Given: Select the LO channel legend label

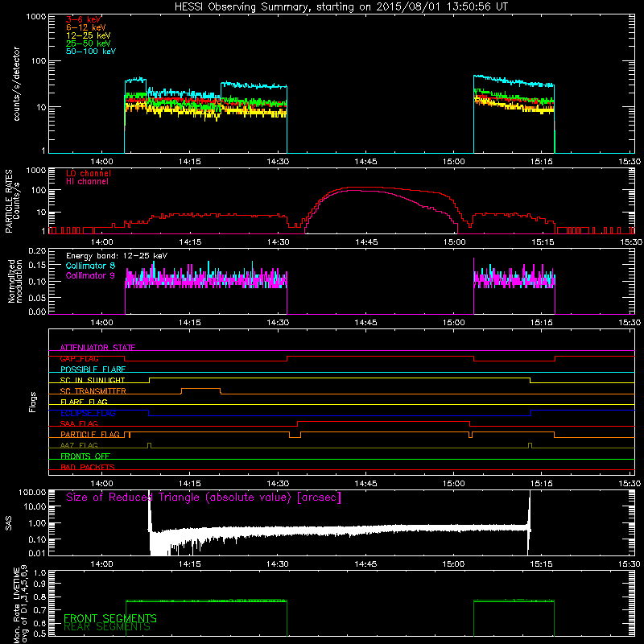Looking at the screenshot, I should click(x=89, y=173).
